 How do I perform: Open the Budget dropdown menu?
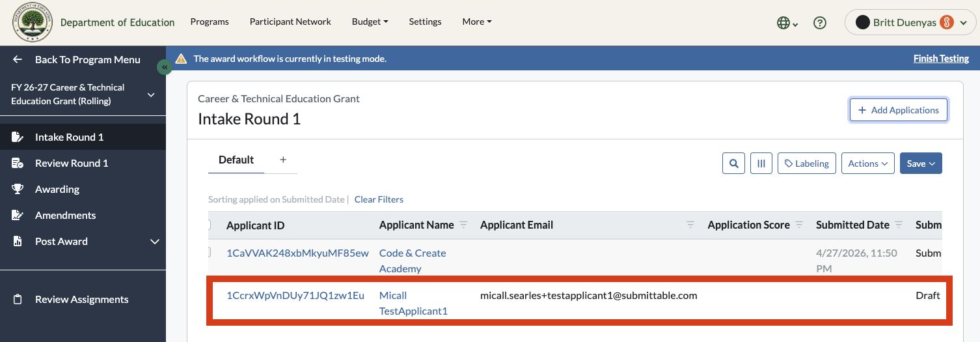pyautogui.click(x=370, y=21)
